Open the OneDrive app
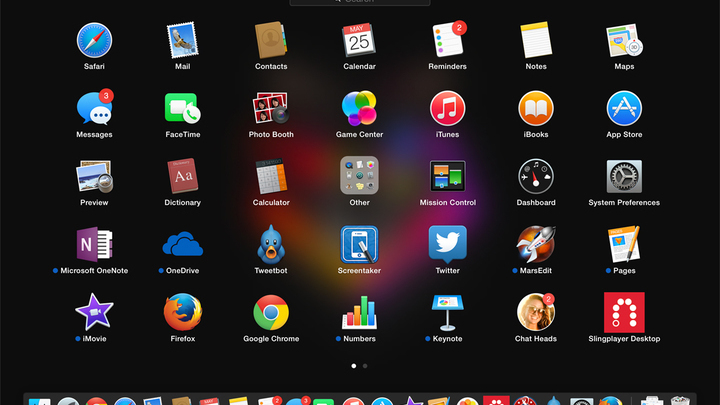The height and width of the screenshot is (405, 720). click(x=182, y=244)
